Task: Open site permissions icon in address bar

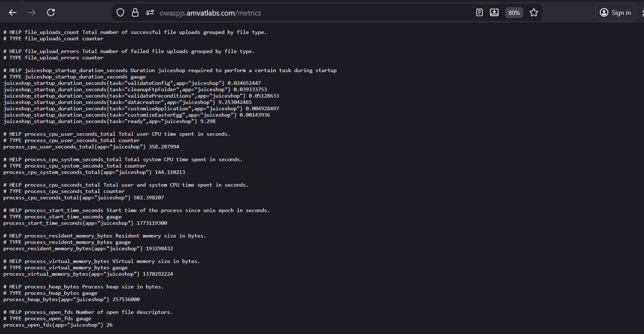Action: pyautogui.click(x=150, y=13)
